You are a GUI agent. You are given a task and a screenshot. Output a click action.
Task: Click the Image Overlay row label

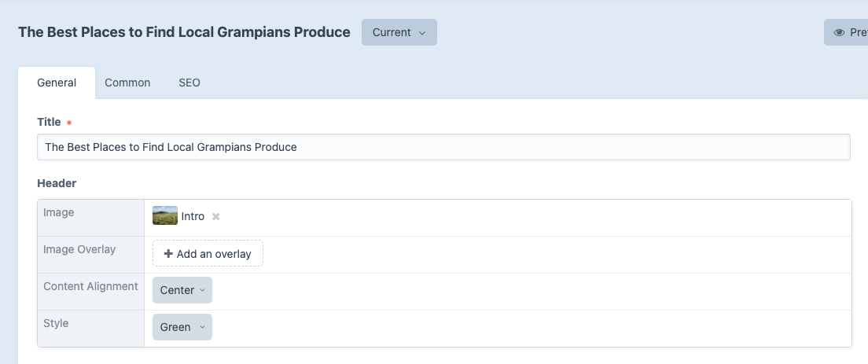[79, 249]
